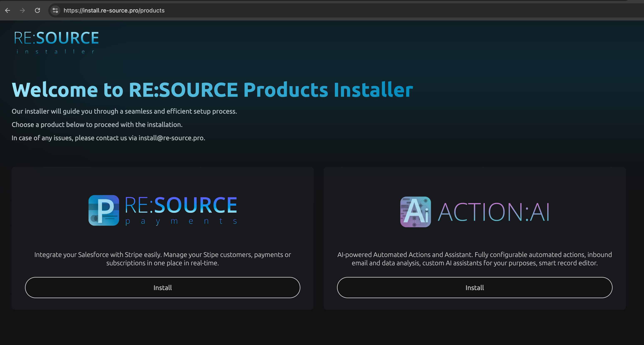Screen dimensions: 644x345
Task: Click the browser forward arrow
Action: point(22,10)
